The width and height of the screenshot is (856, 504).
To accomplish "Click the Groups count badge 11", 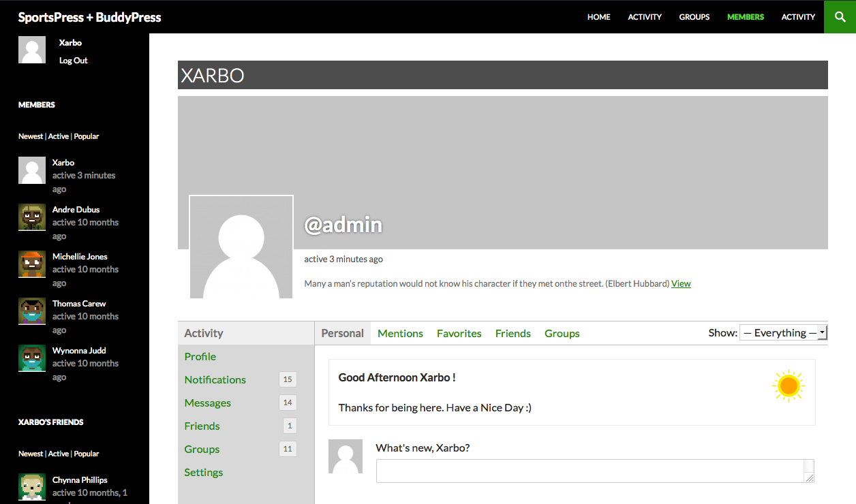I will tap(288, 449).
